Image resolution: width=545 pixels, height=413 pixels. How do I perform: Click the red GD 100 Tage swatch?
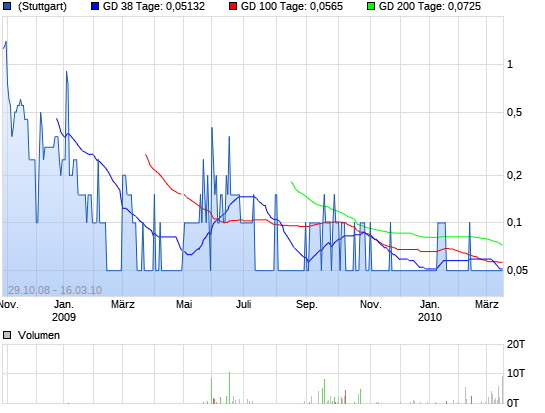233,6
